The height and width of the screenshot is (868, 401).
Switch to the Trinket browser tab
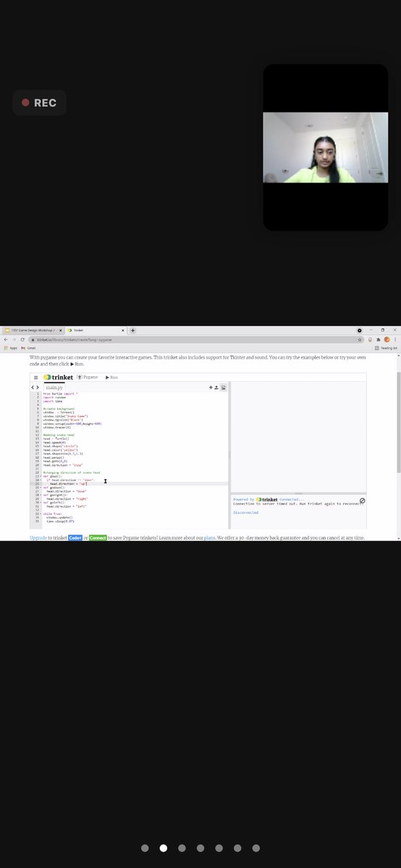(x=94, y=330)
